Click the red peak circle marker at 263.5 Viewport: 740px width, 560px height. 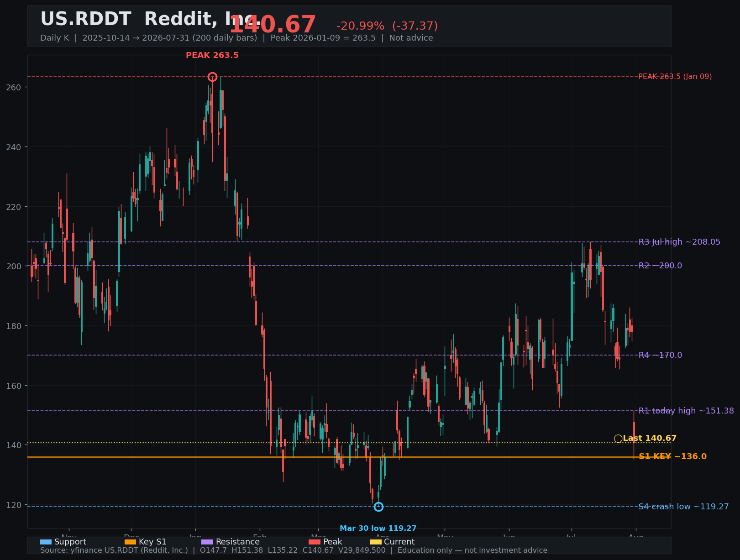tap(212, 77)
